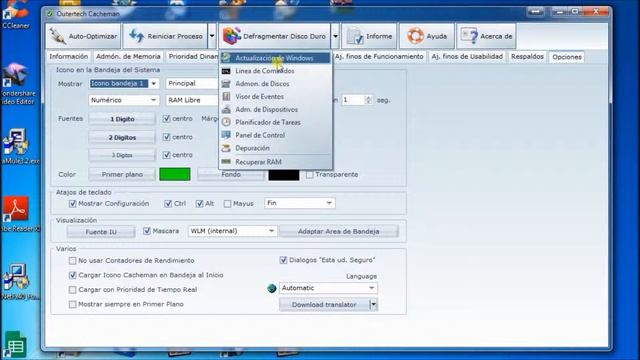Click the Actualización de Windows menu icon
This screenshot has height=360, width=640.
click(x=226, y=58)
